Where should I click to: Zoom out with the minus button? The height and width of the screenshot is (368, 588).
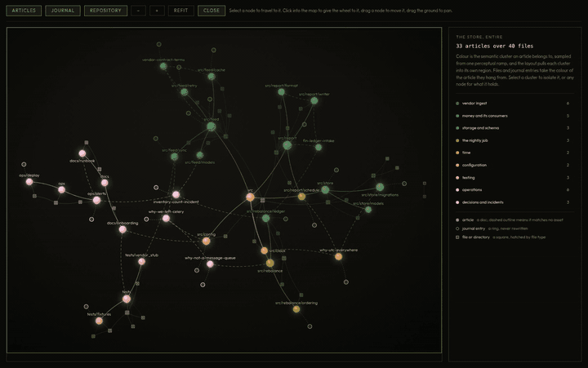coord(138,11)
